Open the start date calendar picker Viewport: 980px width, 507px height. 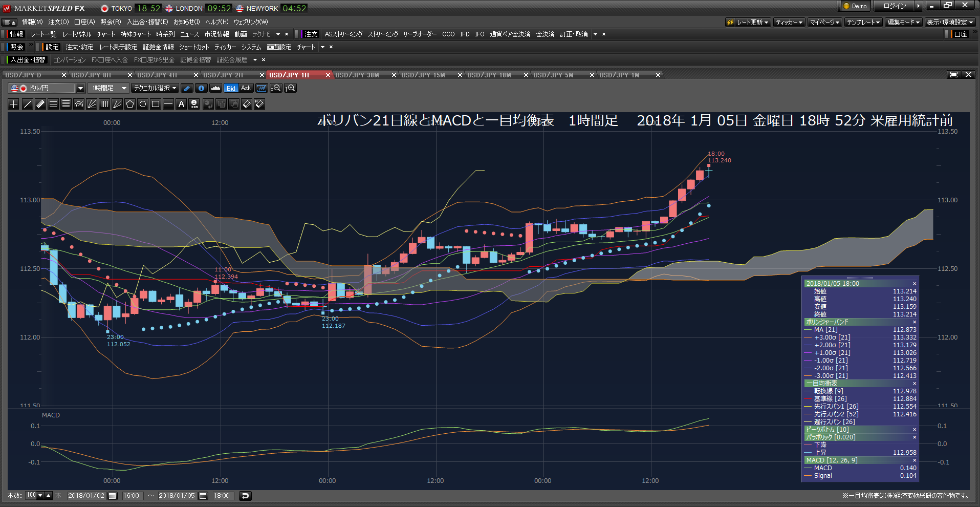tap(113, 496)
